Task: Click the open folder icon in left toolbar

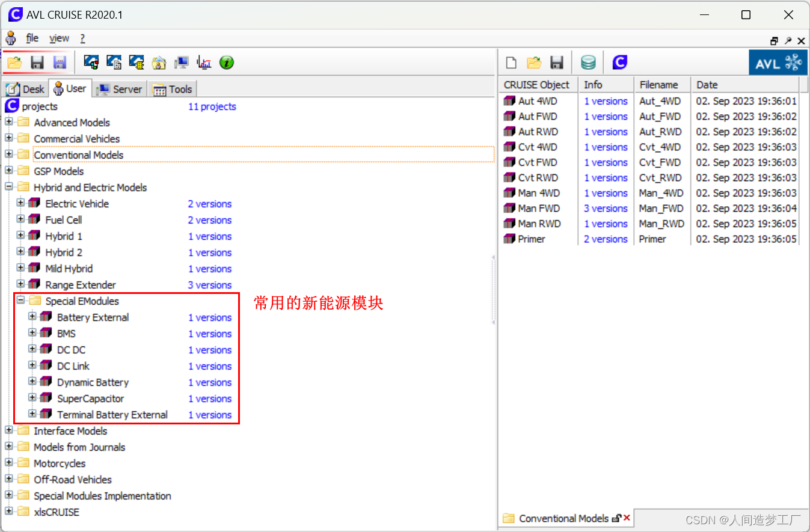Action: pyautogui.click(x=14, y=62)
